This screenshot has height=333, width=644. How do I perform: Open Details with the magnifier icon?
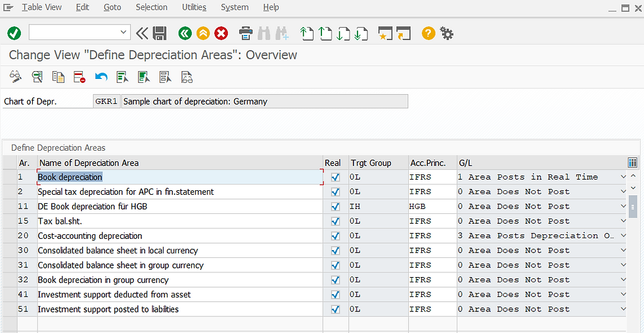37,76
